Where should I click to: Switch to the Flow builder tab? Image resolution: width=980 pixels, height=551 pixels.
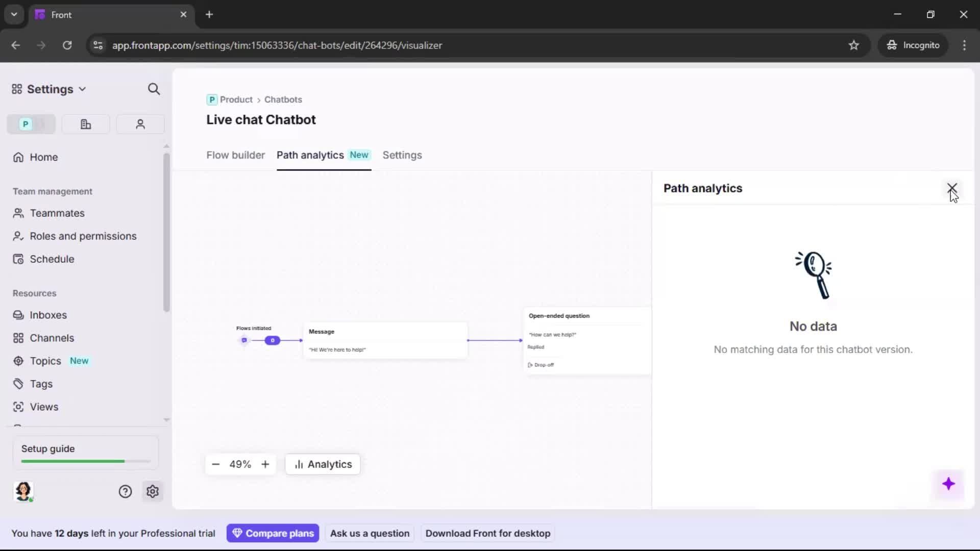[x=235, y=156]
